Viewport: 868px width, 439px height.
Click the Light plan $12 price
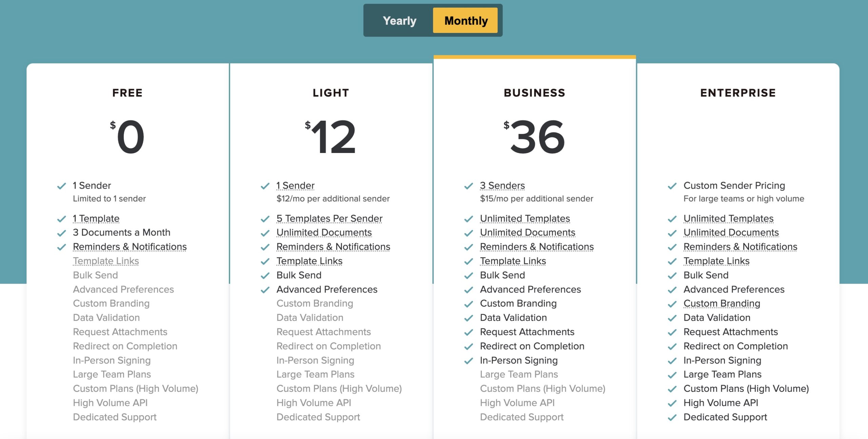point(331,137)
